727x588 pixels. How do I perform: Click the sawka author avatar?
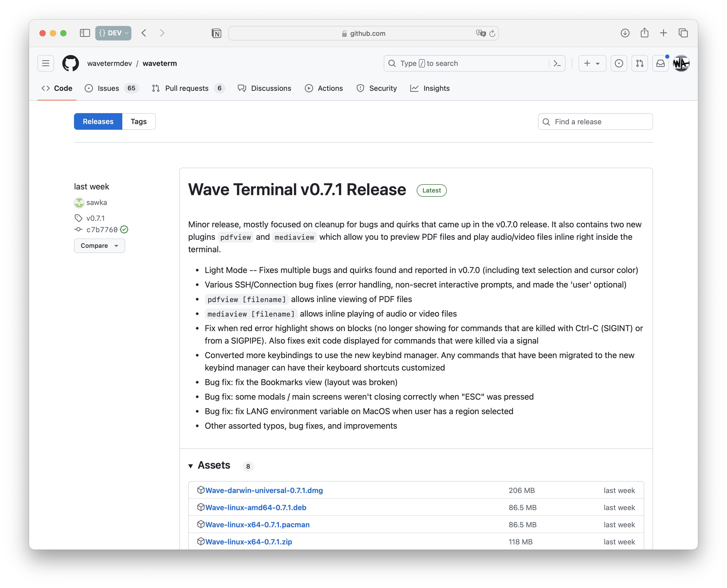pos(79,203)
